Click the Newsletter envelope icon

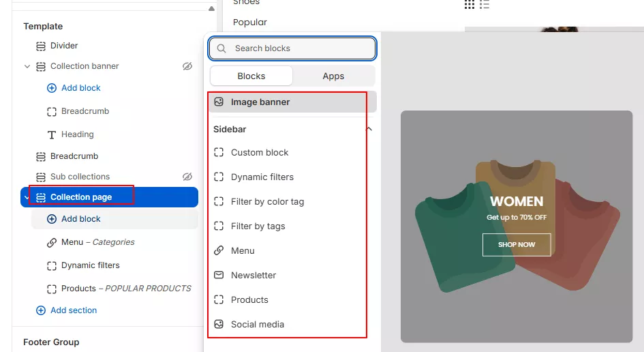tap(219, 275)
